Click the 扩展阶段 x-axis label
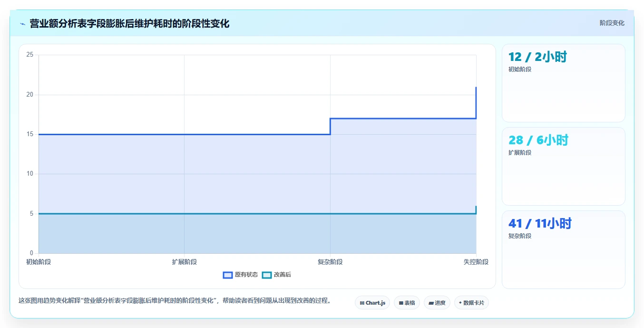This screenshot has height=328, width=644. pos(185,262)
